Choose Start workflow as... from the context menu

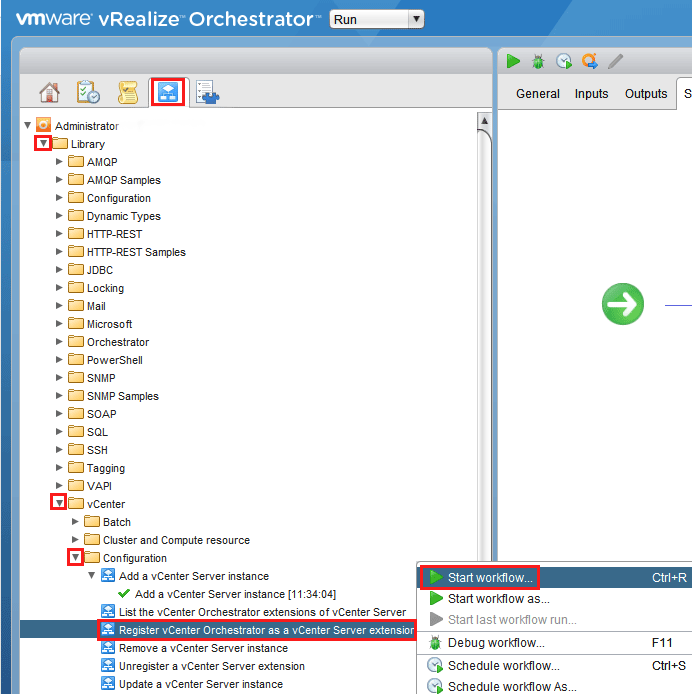[555, 598]
